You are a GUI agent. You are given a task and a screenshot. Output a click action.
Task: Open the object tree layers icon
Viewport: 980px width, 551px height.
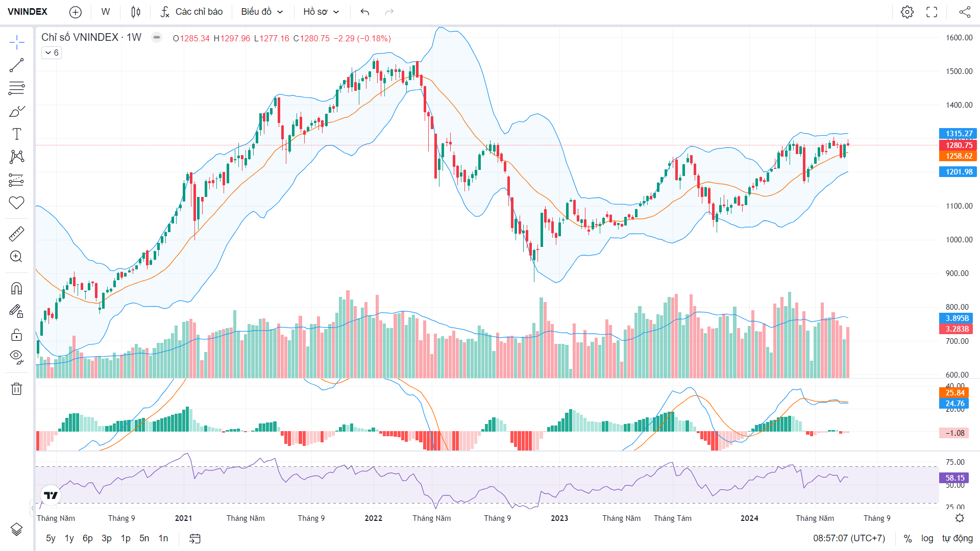(17, 530)
